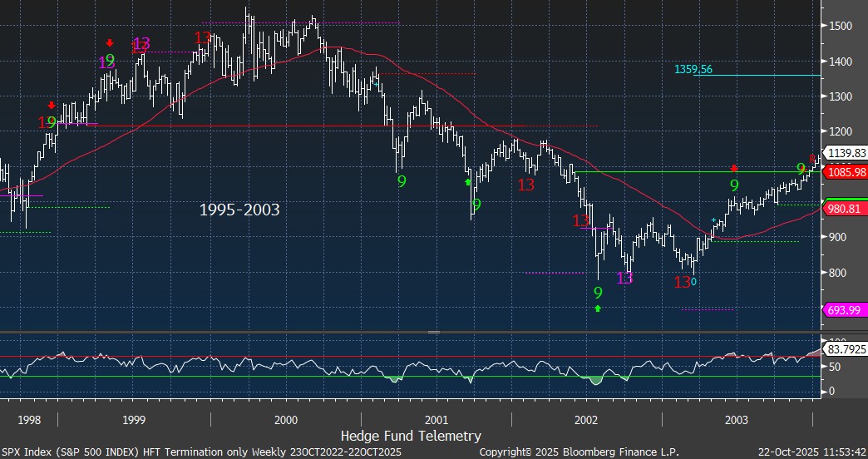Click the small red R marker at chart end
Viewport: 868px width, 459px height.
coord(812,159)
